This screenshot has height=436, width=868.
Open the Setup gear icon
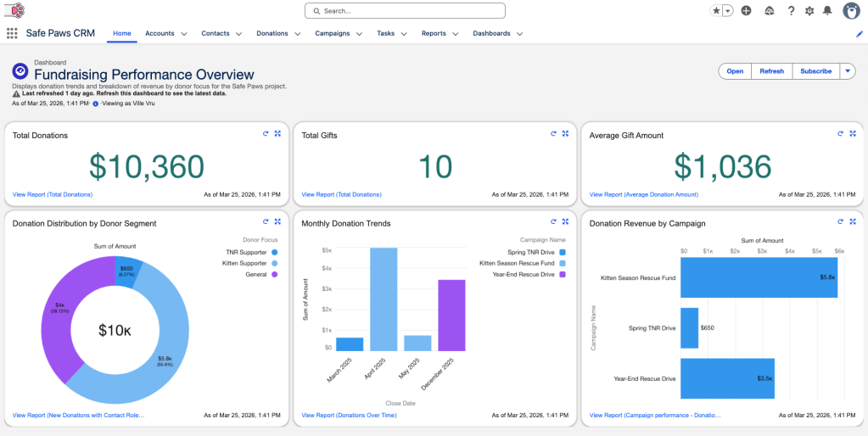(x=809, y=11)
